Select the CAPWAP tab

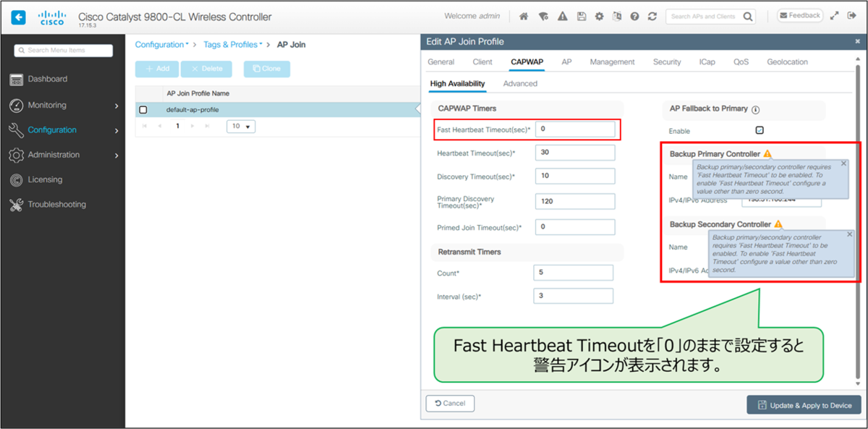tap(527, 62)
